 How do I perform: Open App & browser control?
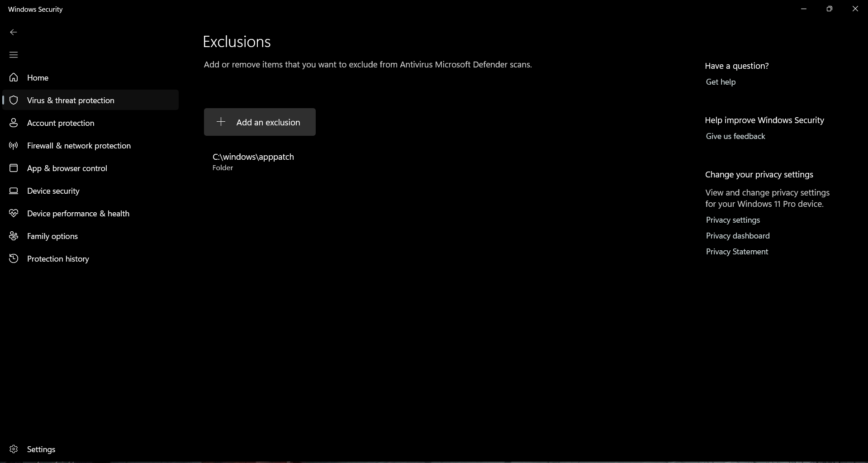pyautogui.click(x=90, y=168)
